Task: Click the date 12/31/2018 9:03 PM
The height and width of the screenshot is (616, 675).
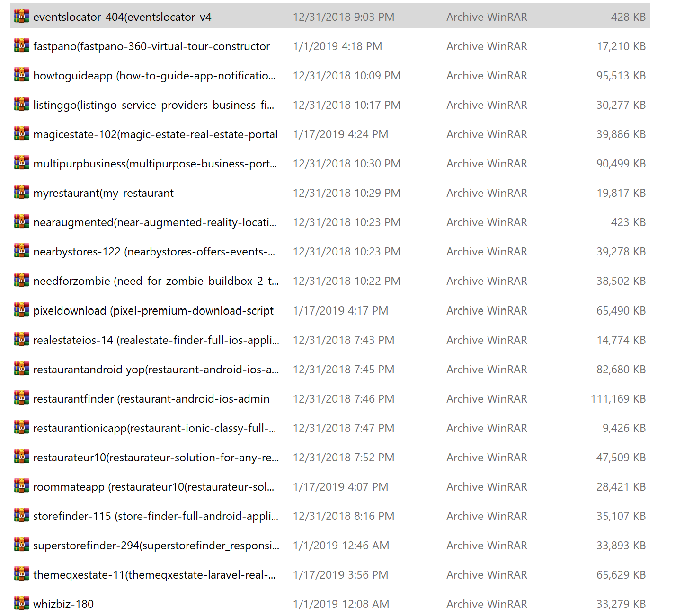Action: click(x=344, y=17)
